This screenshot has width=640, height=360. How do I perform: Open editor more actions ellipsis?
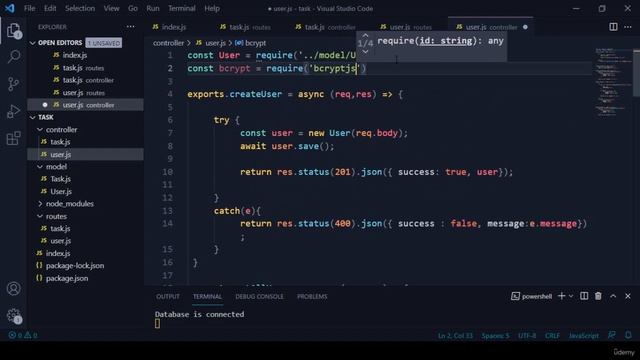point(628,27)
